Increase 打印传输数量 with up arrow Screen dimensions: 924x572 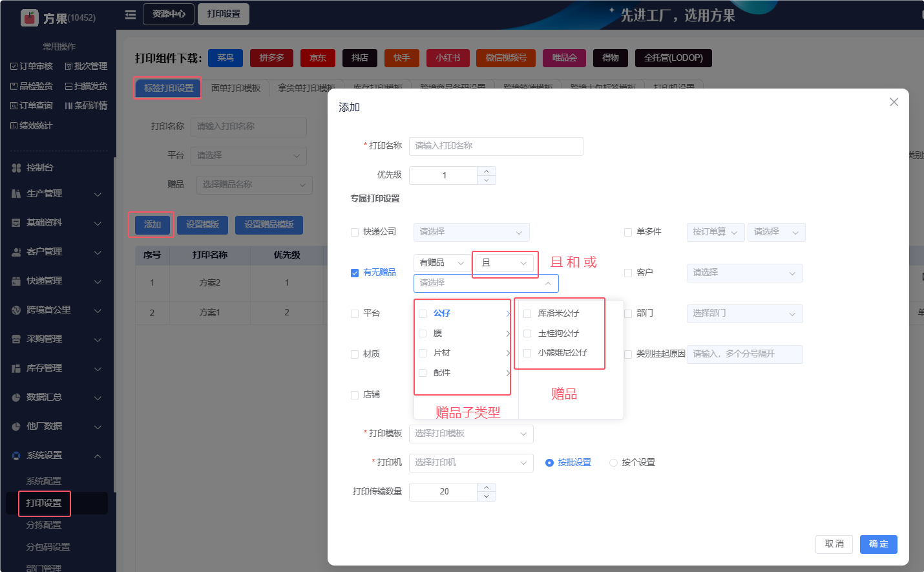coord(487,487)
